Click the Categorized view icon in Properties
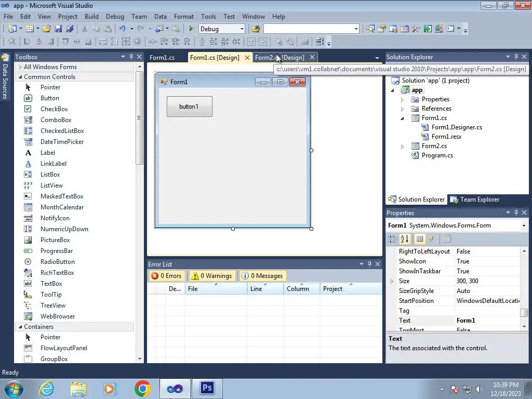This screenshot has width=532, height=399. tap(393, 239)
